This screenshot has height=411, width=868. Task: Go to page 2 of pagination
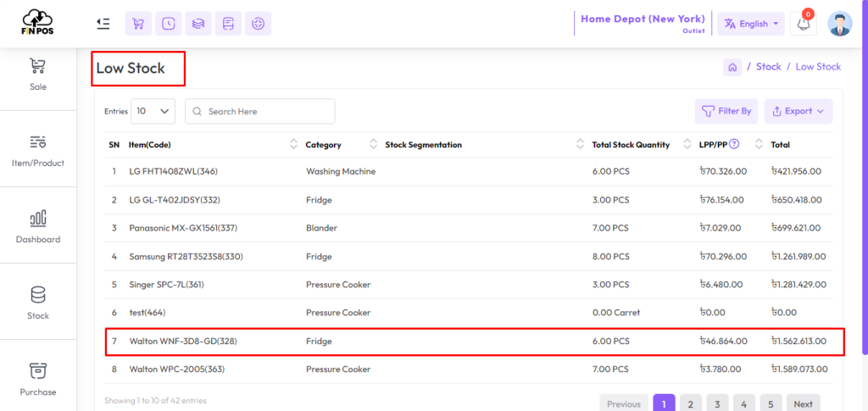click(690, 403)
